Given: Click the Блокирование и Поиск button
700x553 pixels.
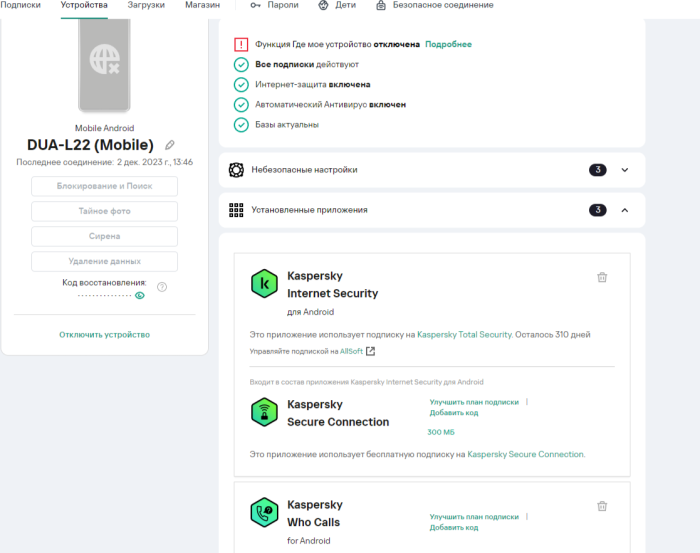Looking at the screenshot, I should click(x=104, y=186).
